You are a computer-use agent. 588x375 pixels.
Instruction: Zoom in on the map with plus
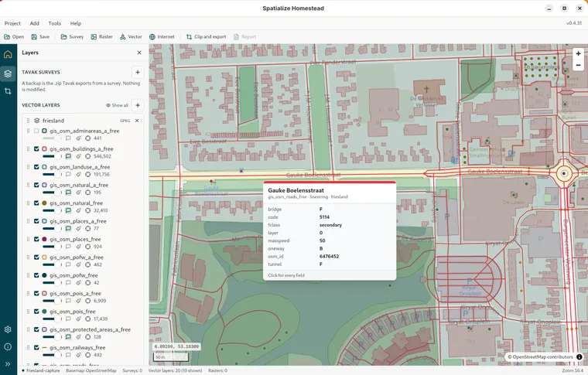578,53
